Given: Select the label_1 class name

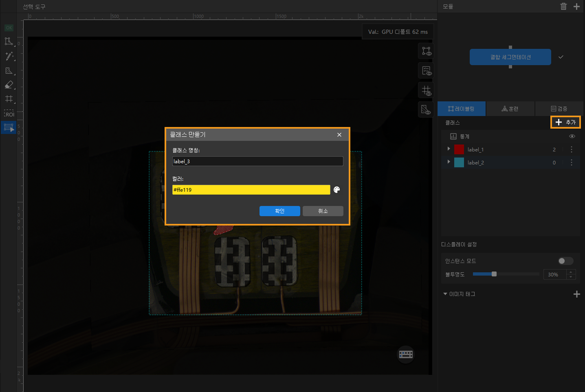Looking at the screenshot, I should [475, 150].
